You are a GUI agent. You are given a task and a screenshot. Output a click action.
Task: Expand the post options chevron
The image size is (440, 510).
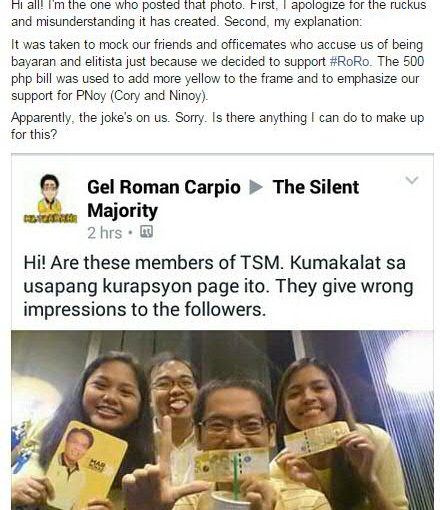point(412,180)
